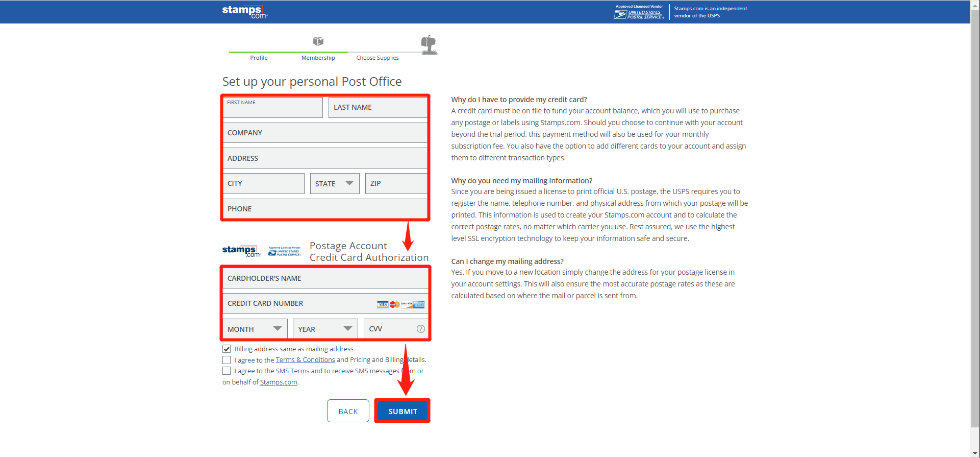Click the Stamps.com logo in header
The height and width of the screenshot is (458, 980).
[x=244, y=11]
